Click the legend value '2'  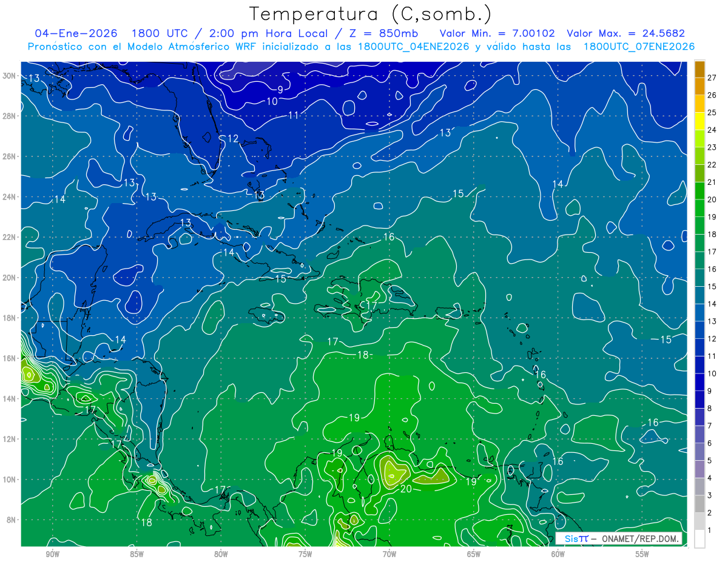pos(709,513)
